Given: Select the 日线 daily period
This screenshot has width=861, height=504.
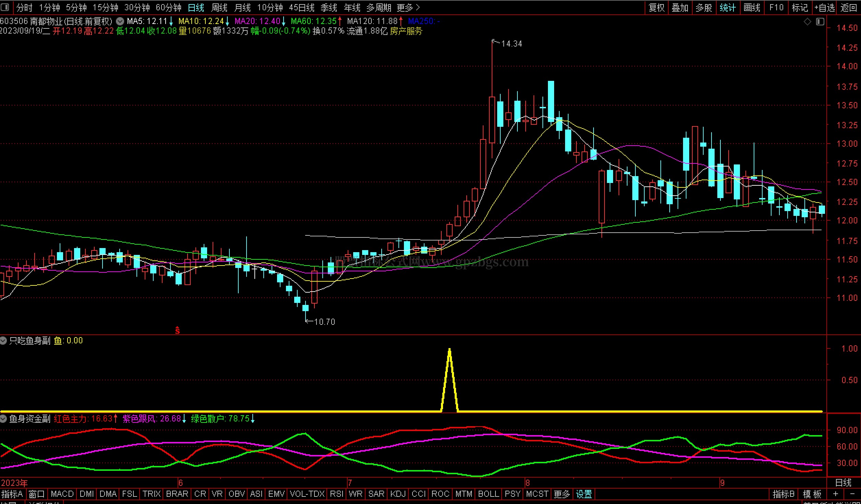Looking at the screenshot, I should click(x=196, y=8).
